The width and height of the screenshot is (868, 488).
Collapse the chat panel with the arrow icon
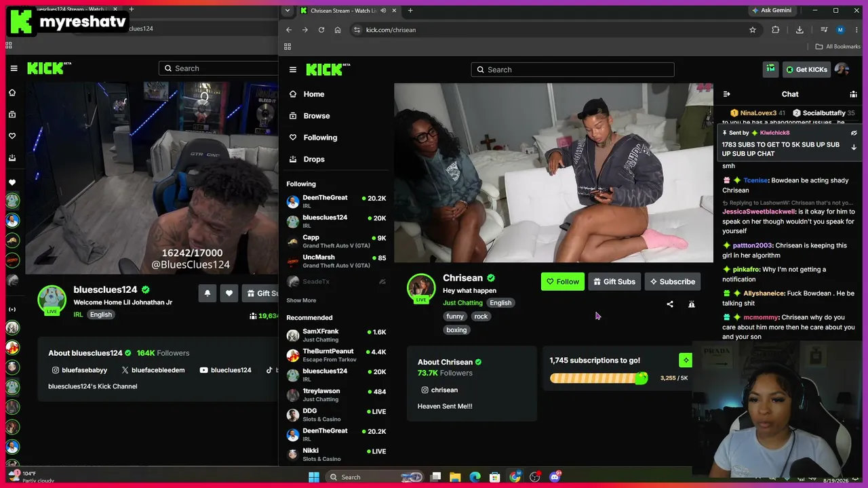coord(726,94)
